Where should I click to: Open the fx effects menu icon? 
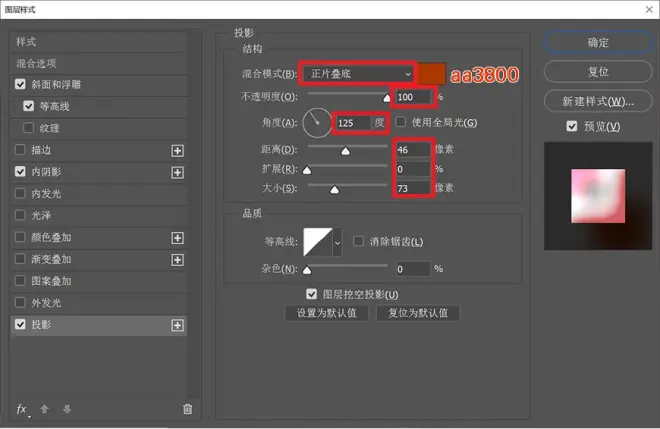[x=22, y=409]
